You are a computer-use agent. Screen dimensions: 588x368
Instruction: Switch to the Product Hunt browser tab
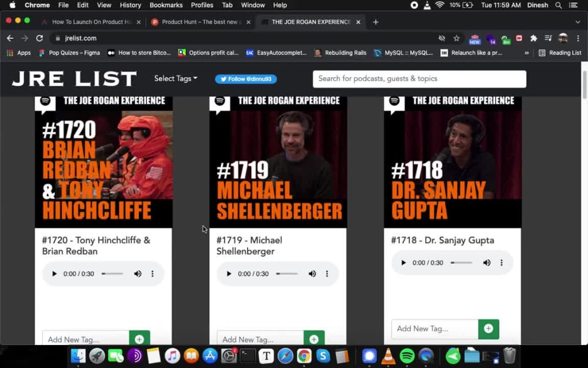click(x=199, y=22)
